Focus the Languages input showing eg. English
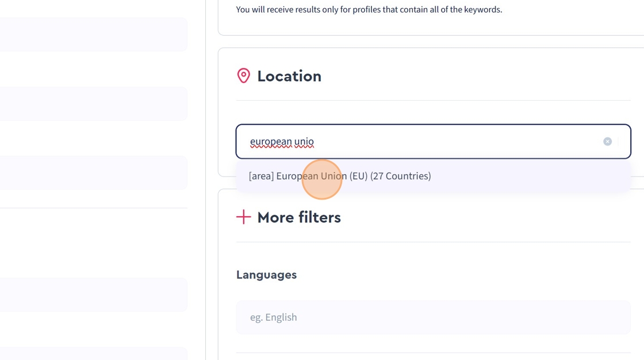Screen dimensions: 644x360 (x=433, y=317)
